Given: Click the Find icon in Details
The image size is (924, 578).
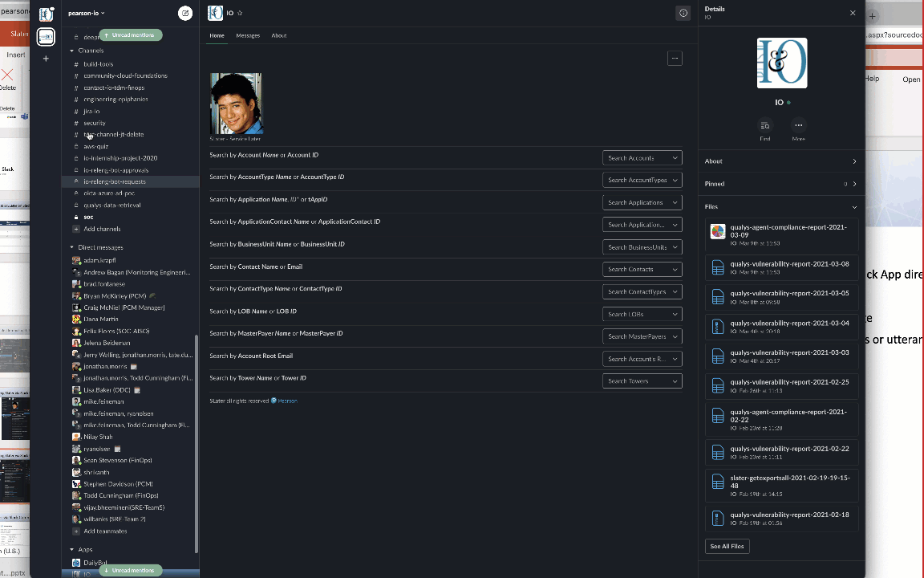Looking at the screenshot, I should coord(765,125).
